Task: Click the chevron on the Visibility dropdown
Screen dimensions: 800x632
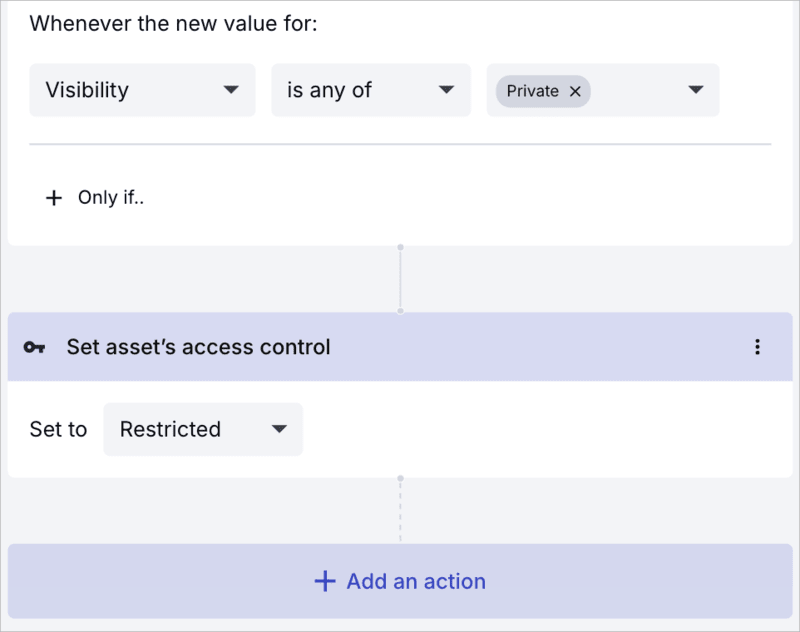Action: pyautogui.click(x=231, y=89)
